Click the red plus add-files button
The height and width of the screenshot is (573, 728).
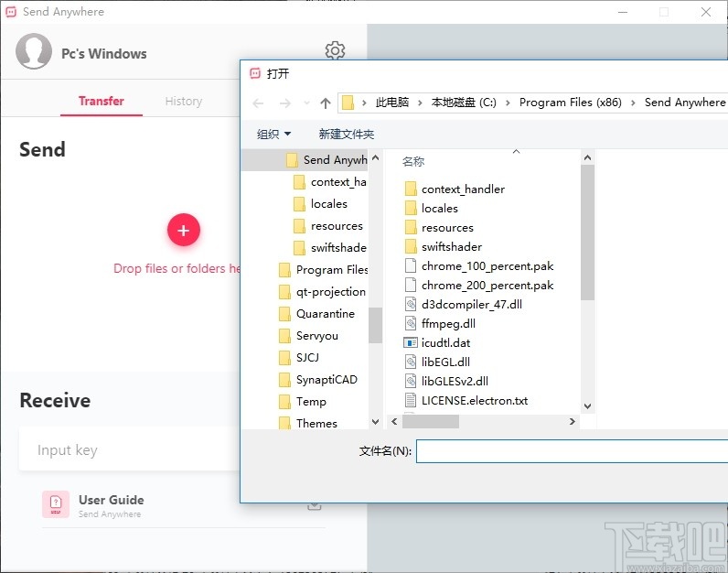pos(184,230)
